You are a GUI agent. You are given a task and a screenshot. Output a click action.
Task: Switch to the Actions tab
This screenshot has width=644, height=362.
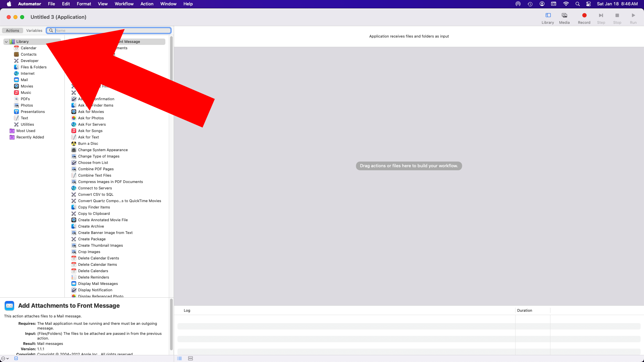(x=12, y=31)
